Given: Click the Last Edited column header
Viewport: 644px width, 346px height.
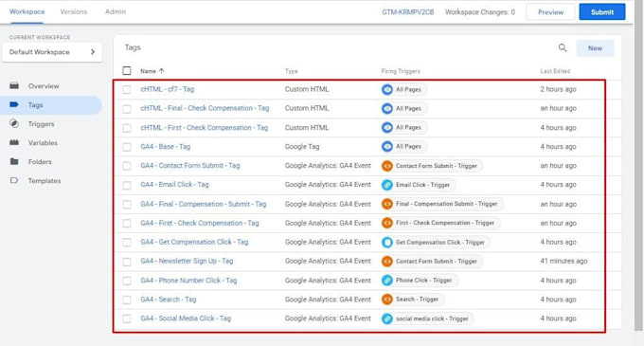Looking at the screenshot, I should click(x=555, y=71).
